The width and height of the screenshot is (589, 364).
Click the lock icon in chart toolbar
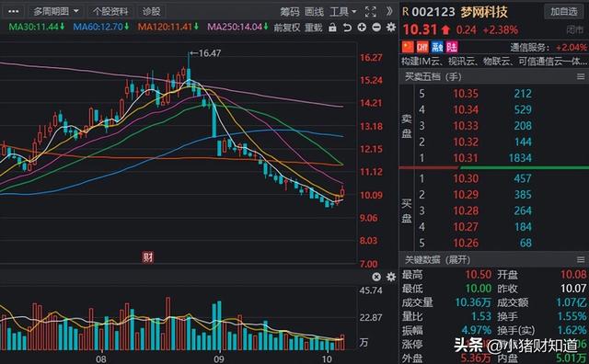332,27
